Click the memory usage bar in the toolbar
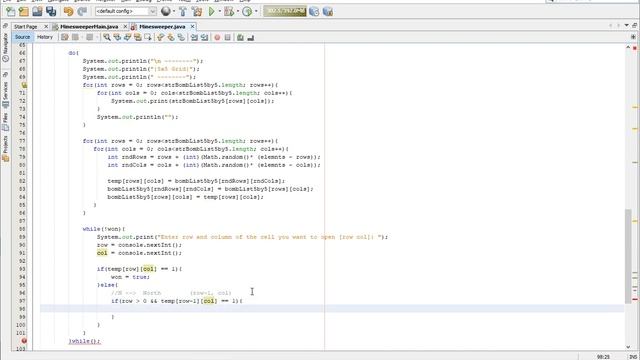Viewport: 640px width, 360px height. [284, 11]
